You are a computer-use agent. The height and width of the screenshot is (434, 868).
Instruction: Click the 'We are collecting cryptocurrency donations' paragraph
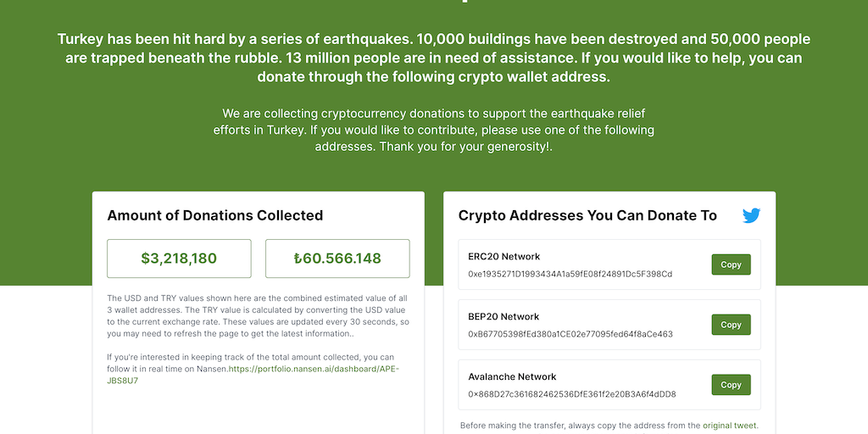(x=434, y=130)
